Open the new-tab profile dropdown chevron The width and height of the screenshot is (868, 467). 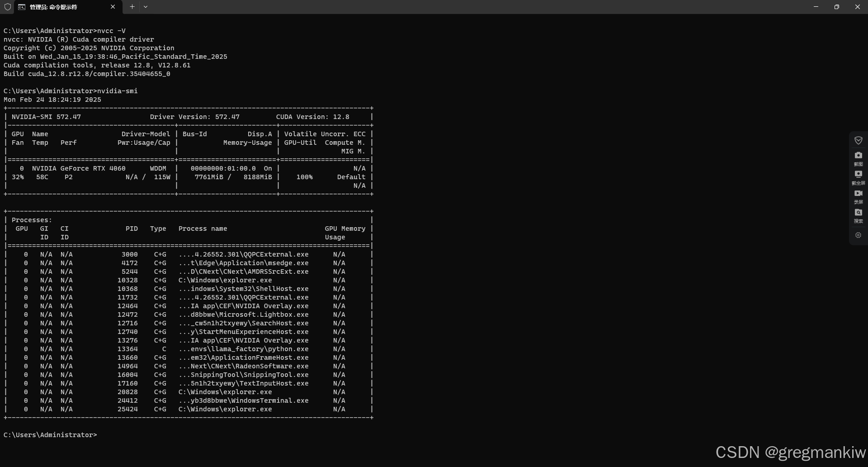coord(146,7)
